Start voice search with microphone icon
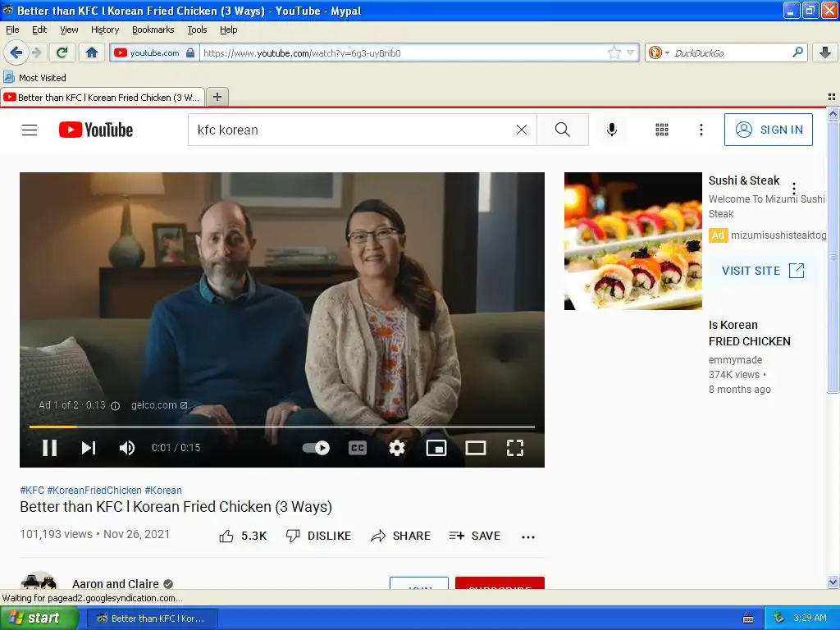The width and height of the screenshot is (840, 630). (x=612, y=130)
